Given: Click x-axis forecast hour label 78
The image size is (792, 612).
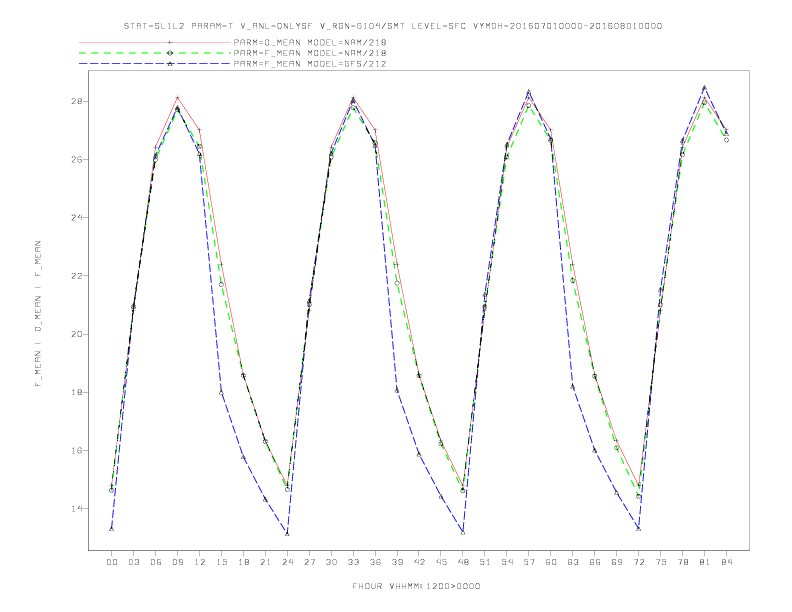Looking at the screenshot, I should click(683, 562).
